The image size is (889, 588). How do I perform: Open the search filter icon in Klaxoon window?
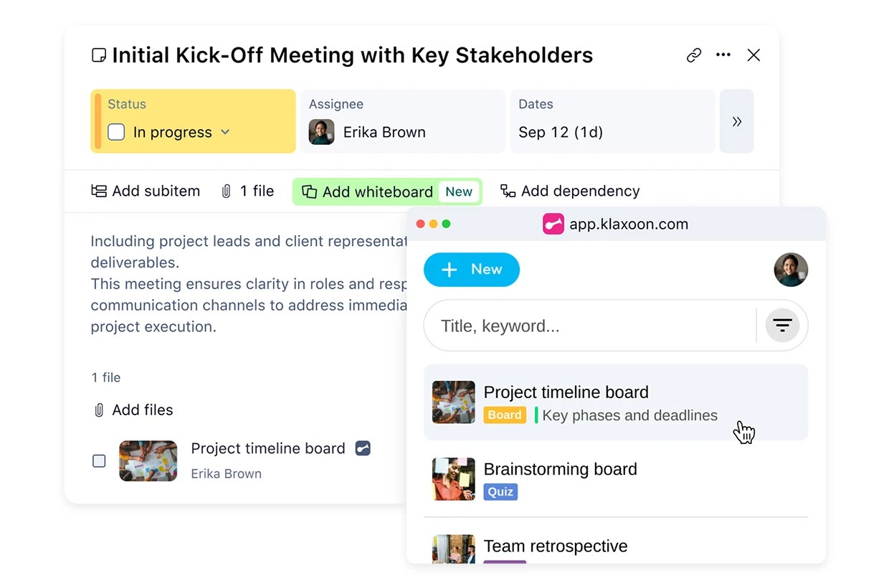[781, 325]
